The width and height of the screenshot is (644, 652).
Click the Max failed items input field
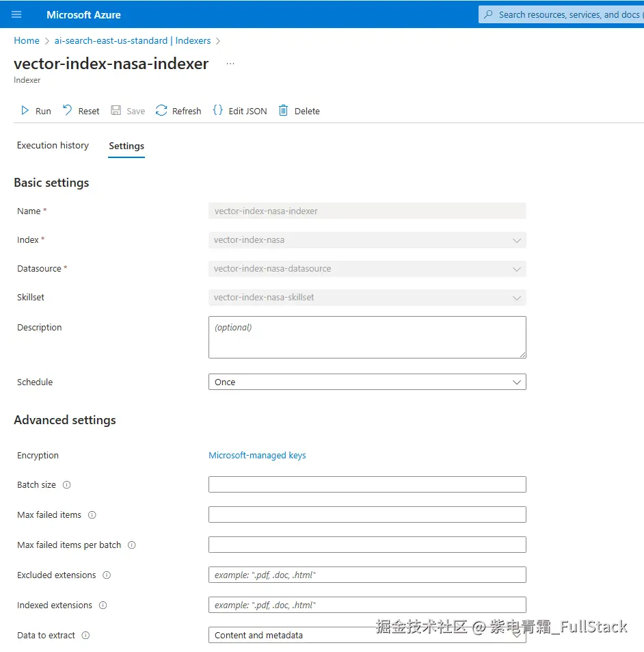click(367, 514)
